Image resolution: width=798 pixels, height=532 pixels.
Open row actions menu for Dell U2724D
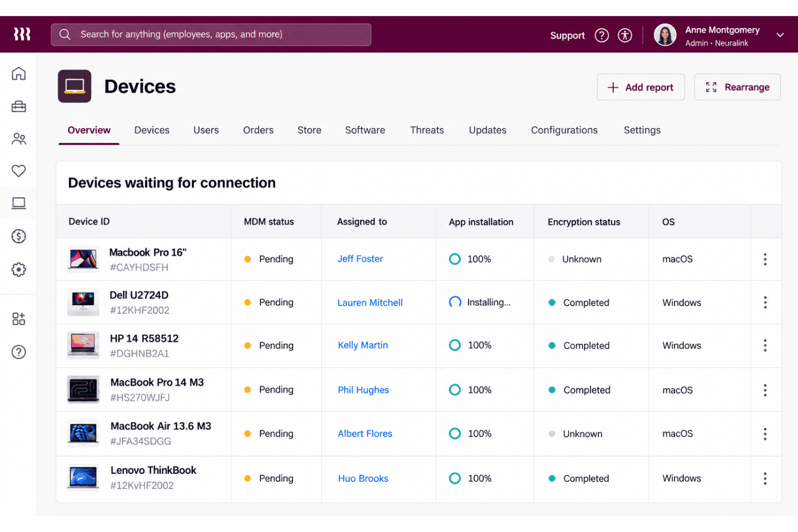point(765,302)
